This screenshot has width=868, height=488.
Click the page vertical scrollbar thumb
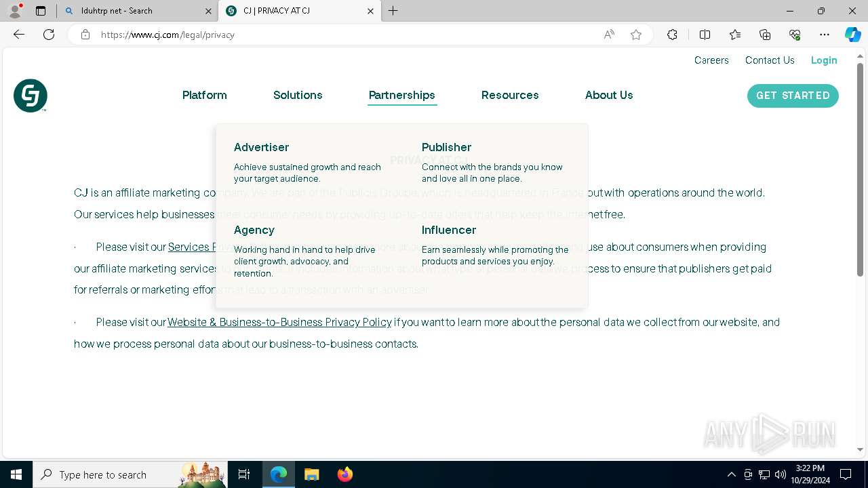click(x=861, y=169)
